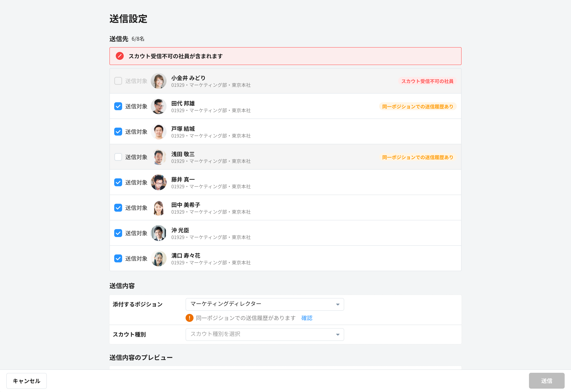Click the スカウト受信不可の社員 red badge
This screenshot has height=392, width=571.
pyautogui.click(x=427, y=81)
